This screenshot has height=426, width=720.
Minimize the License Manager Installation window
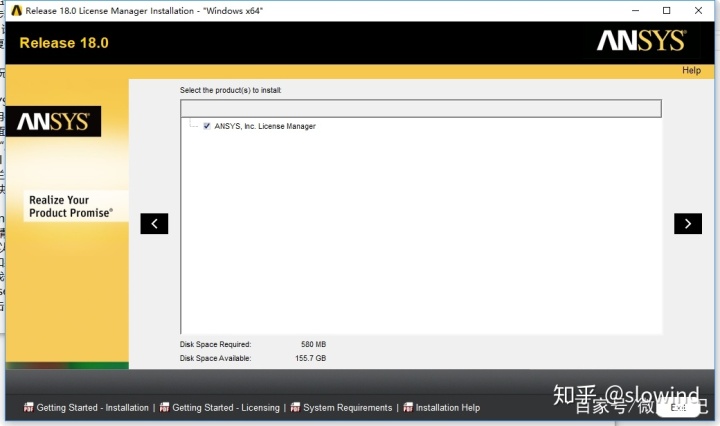point(636,11)
